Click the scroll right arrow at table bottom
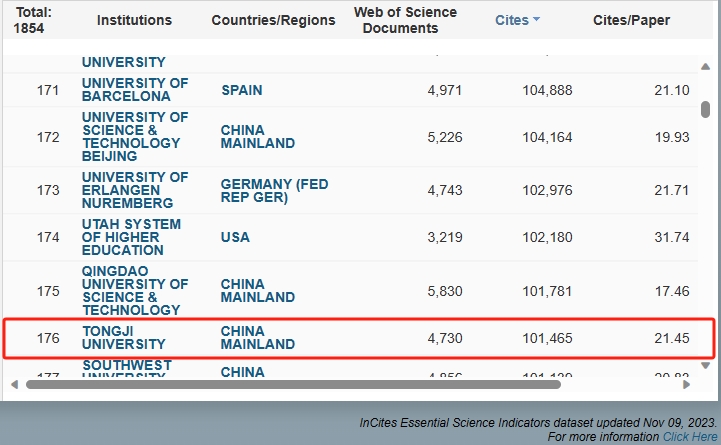 tap(692, 384)
